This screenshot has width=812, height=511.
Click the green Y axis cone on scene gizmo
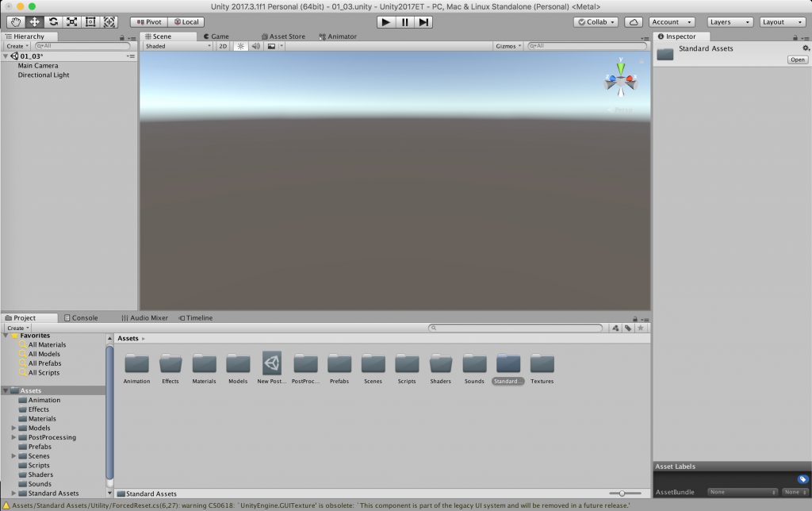coord(620,68)
